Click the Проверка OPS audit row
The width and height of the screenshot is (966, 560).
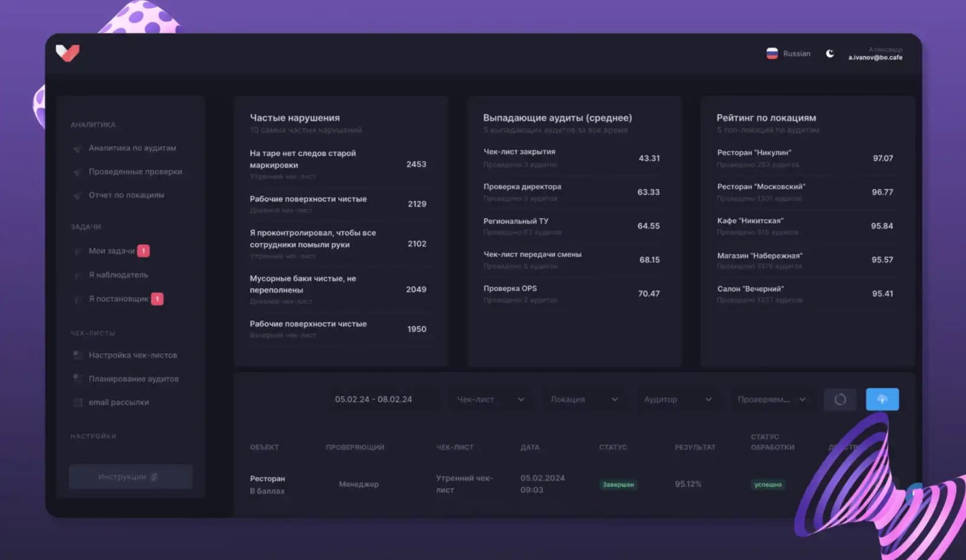[572, 294]
